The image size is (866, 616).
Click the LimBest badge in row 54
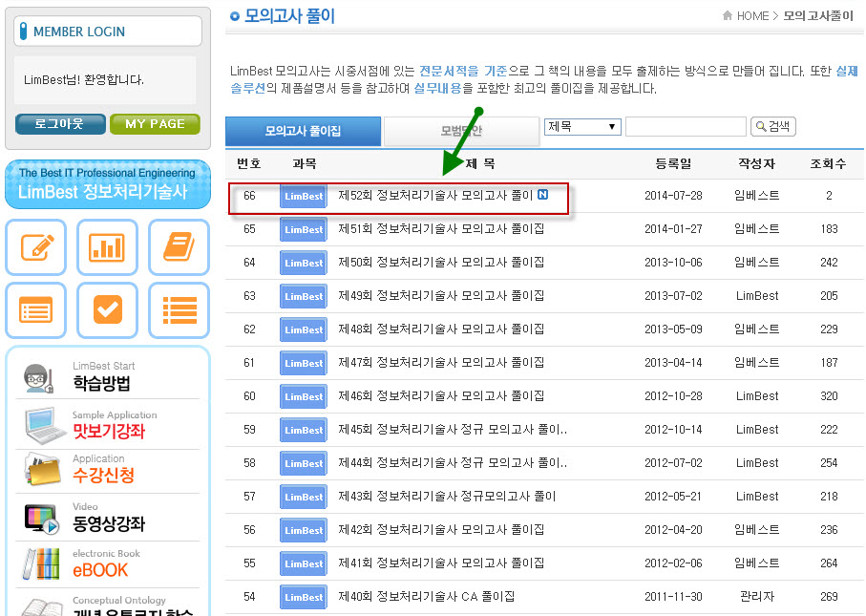pos(304,597)
